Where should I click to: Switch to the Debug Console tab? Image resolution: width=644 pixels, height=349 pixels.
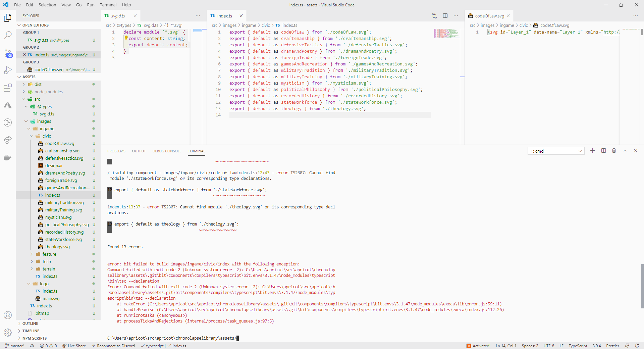(x=167, y=151)
